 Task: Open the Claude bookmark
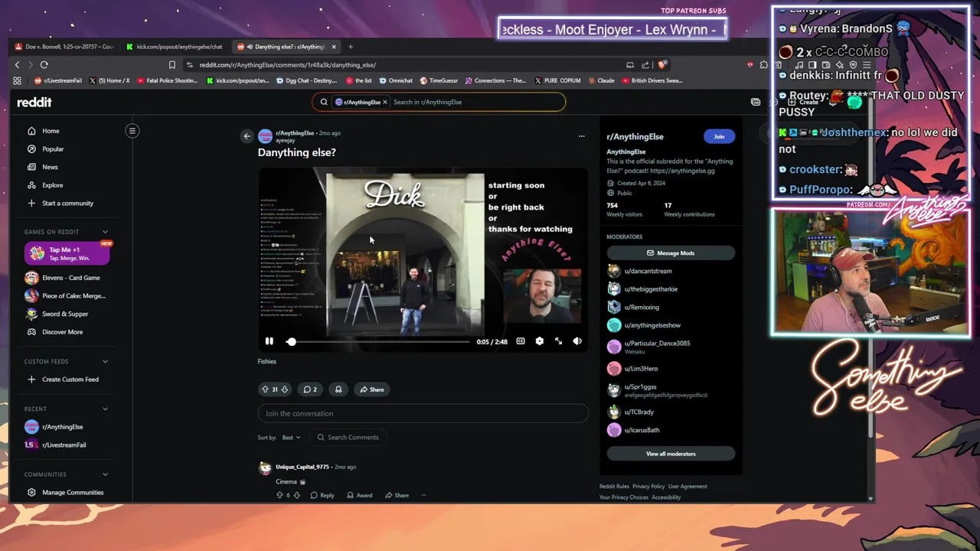(x=601, y=80)
